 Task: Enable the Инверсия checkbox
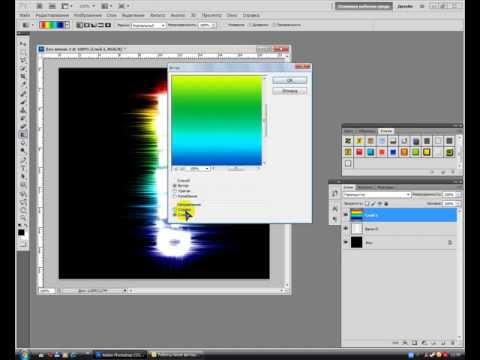point(226,25)
